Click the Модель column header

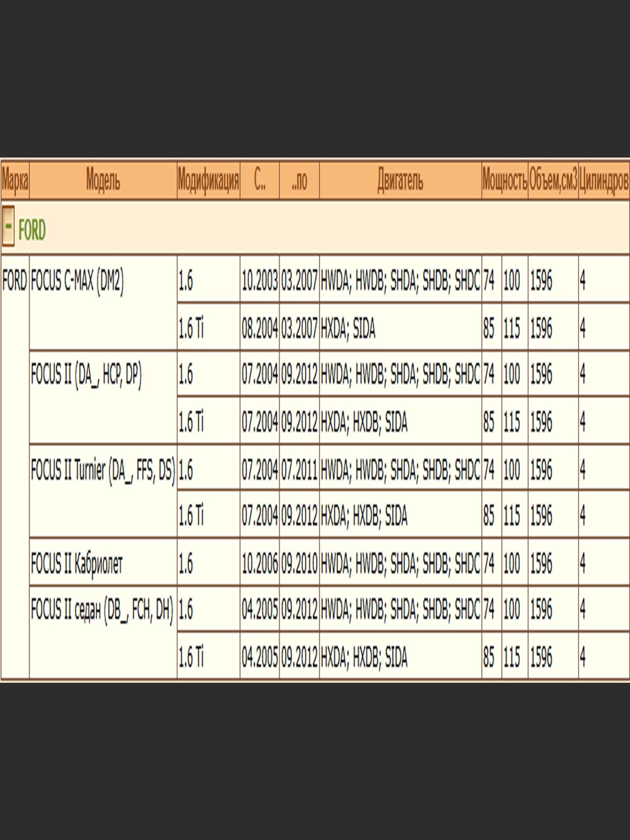(x=103, y=180)
